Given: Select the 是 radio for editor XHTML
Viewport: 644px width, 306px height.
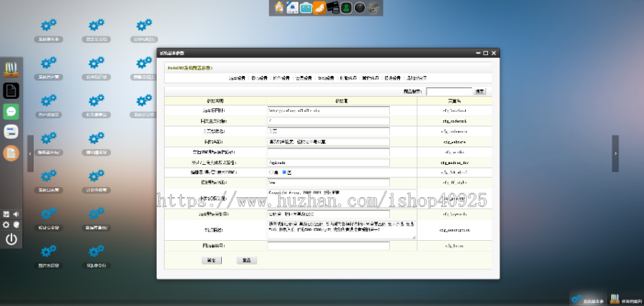Looking at the screenshot, I should [271, 172].
